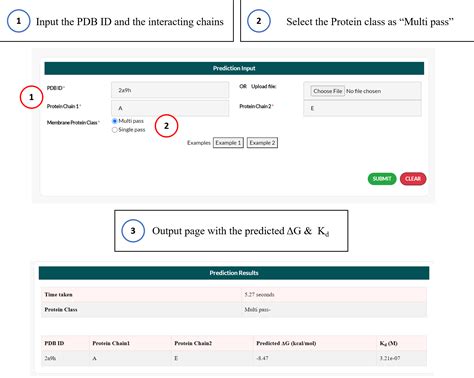Click the '3.21e-07' Kd value

390,358
